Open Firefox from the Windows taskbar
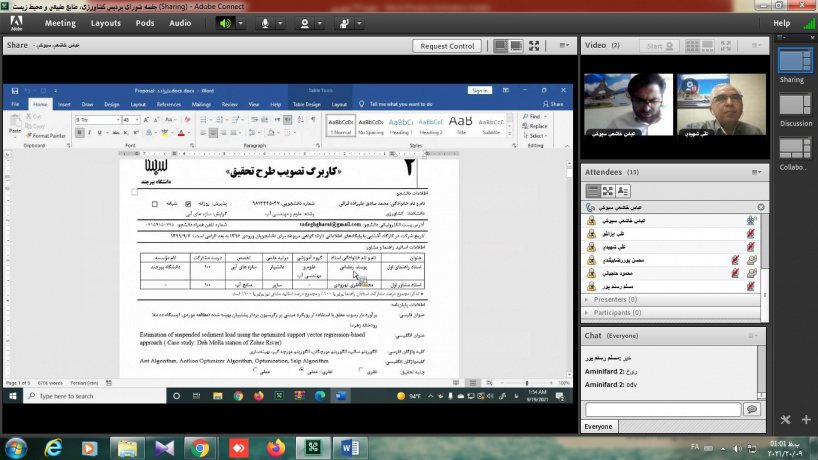 pos(274,447)
